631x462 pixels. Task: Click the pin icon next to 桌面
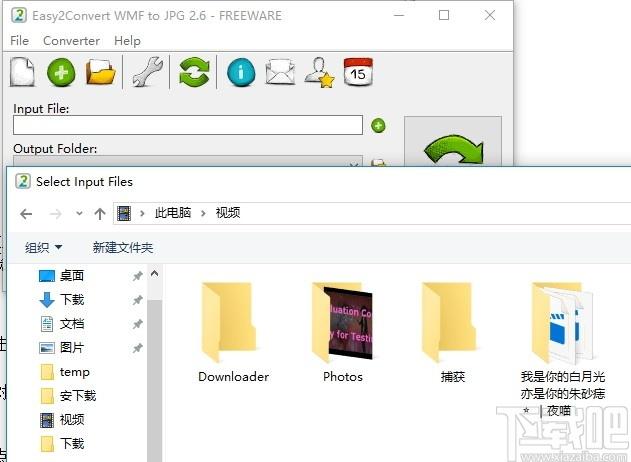[x=138, y=276]
